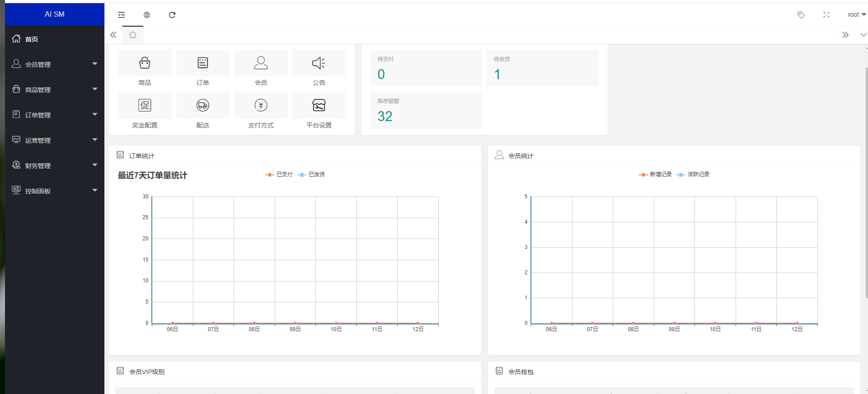Click the 订单管理 document icon in sidebar
Viewport: 868px width, 394px height.
(x=16, y=114)
